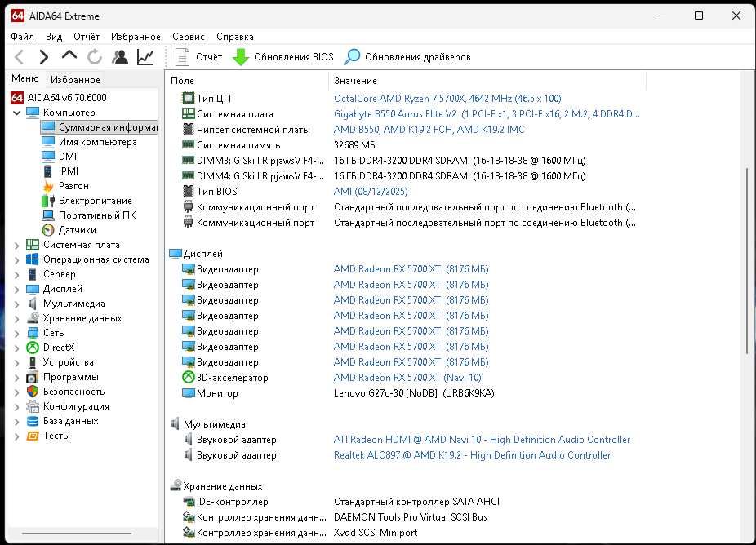The height and width of the screenshot is (545, 756).
Task: Click the IDE-контроллер row icon
Action: 188,502
